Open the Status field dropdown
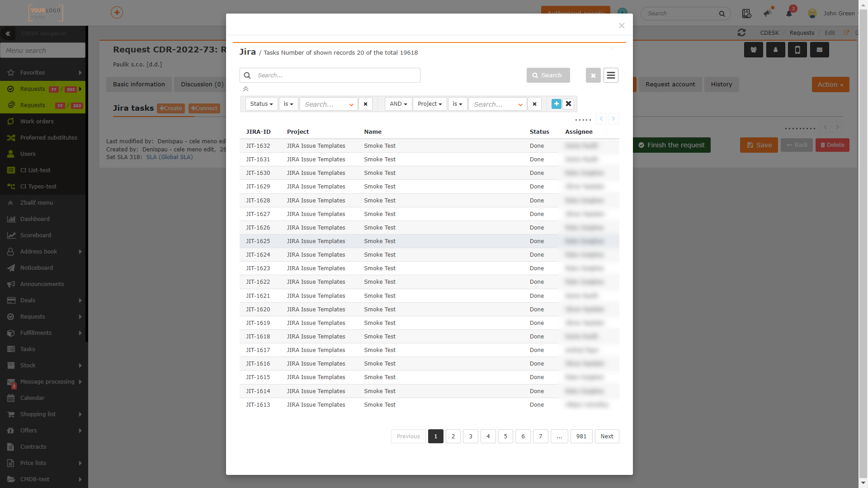 tap(261, 104)
